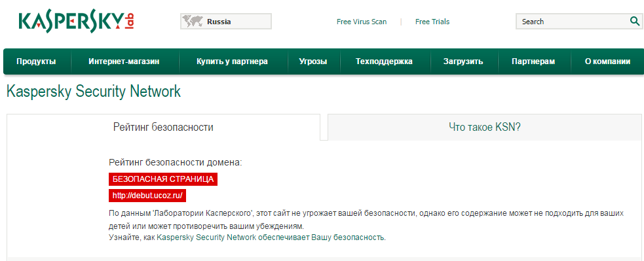Open the Угрозы menu item
Image resolution: width=644 pixels, height=261 pixels.
[313, 61]
